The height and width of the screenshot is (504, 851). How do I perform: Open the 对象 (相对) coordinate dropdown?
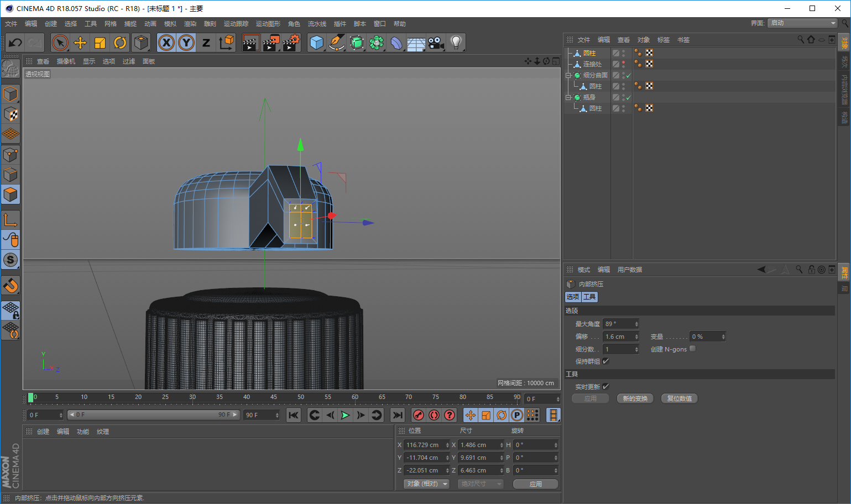(427, 484)
